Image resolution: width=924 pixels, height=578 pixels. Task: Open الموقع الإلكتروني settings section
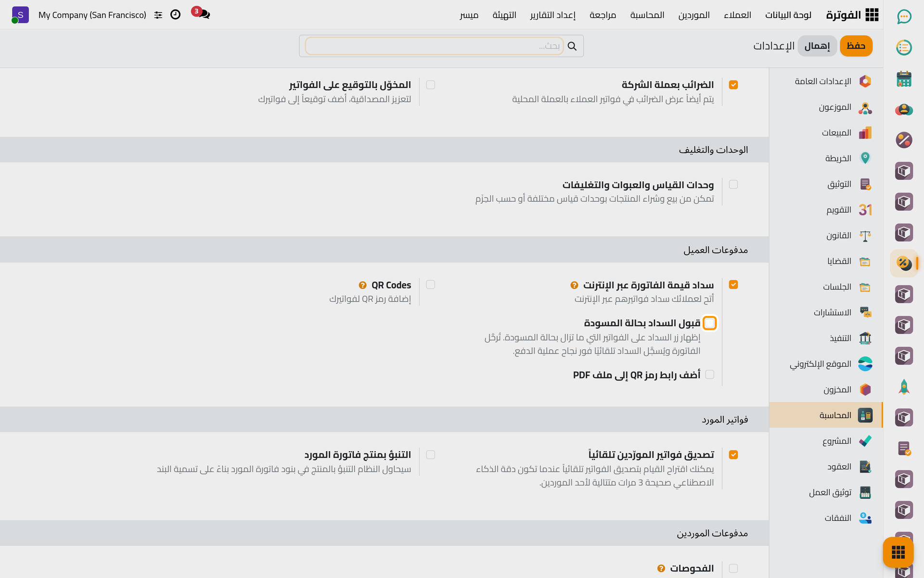pyautogui.click(x=826, y=364)
